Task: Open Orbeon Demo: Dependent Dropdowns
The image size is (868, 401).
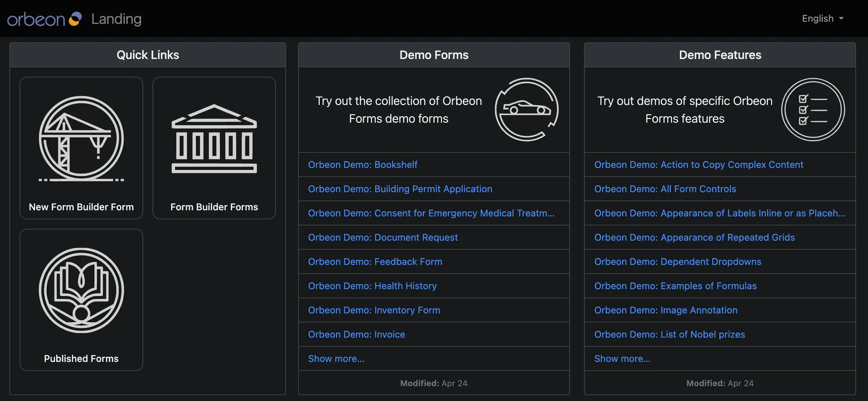Action: point(678,262)
